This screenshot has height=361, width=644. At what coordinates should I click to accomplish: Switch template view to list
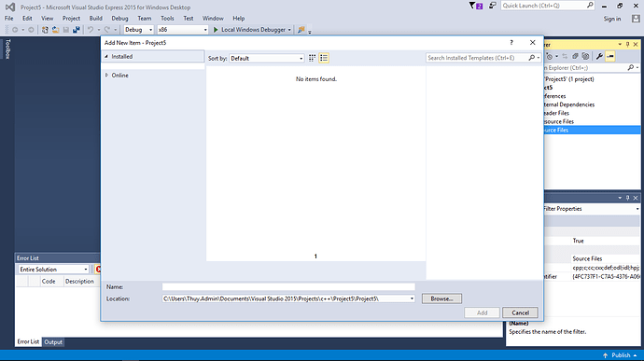pyautogui.click(x=324, y=58)
